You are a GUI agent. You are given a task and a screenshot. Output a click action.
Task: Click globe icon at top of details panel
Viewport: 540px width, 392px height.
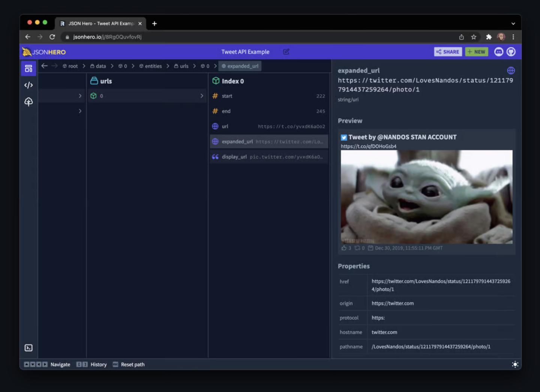coord(511,70)
